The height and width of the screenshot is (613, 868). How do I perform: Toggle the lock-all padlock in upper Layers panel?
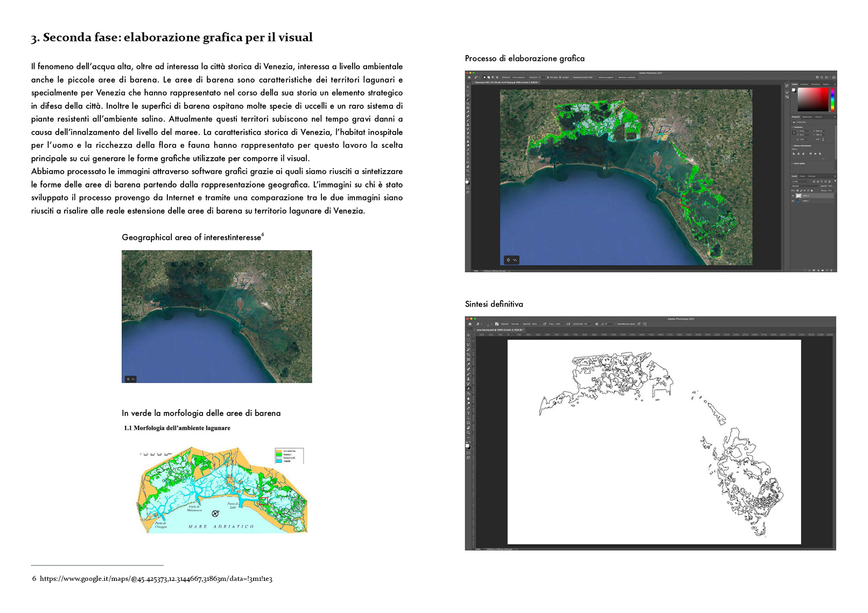(812, 191)
